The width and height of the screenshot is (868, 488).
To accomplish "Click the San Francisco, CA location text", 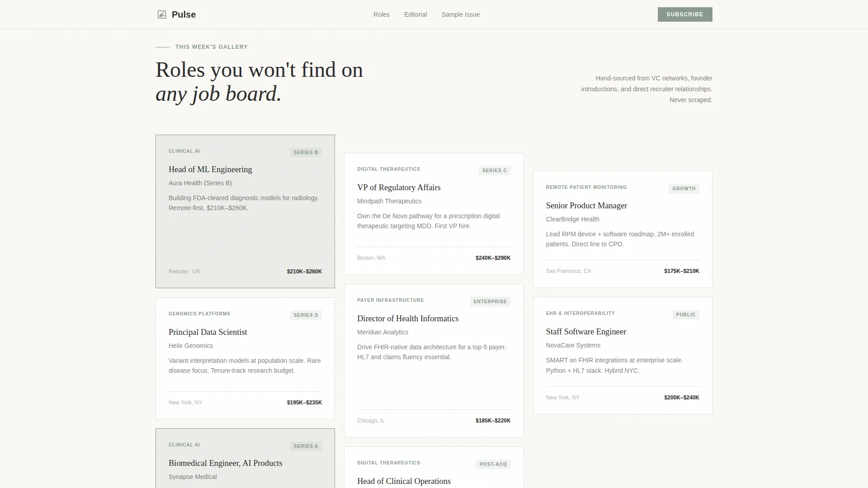I will point(568,271).
